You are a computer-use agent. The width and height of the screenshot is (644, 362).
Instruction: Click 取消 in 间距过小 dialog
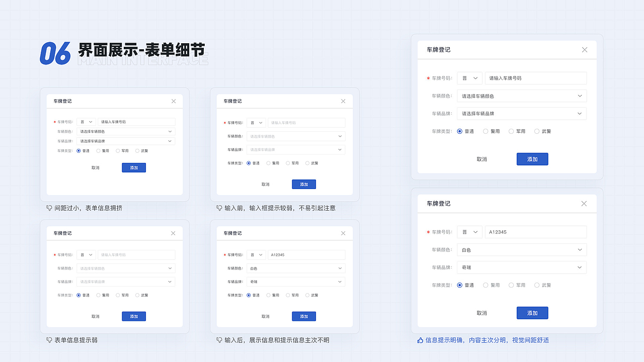[96, 167]
